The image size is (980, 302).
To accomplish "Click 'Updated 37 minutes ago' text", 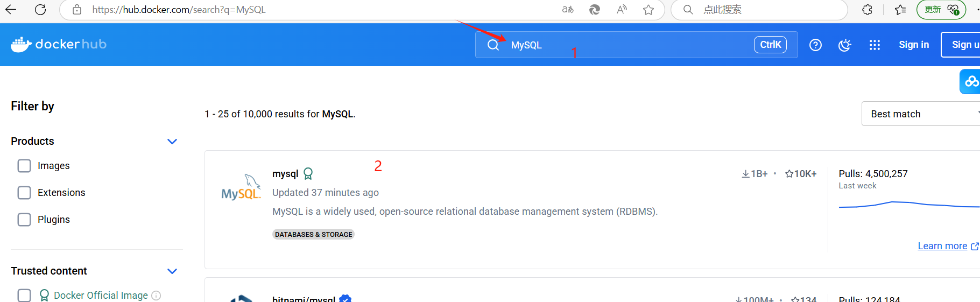I will pos(326,192).
